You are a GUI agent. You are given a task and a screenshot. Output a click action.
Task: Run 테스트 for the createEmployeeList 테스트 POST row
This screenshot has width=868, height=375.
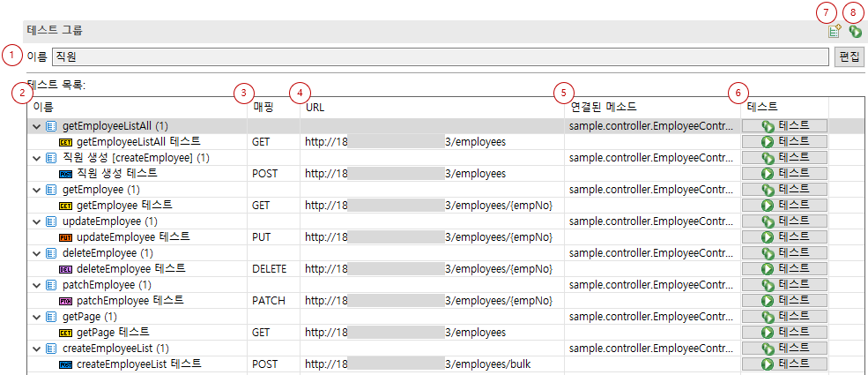[x=784, y=364]
